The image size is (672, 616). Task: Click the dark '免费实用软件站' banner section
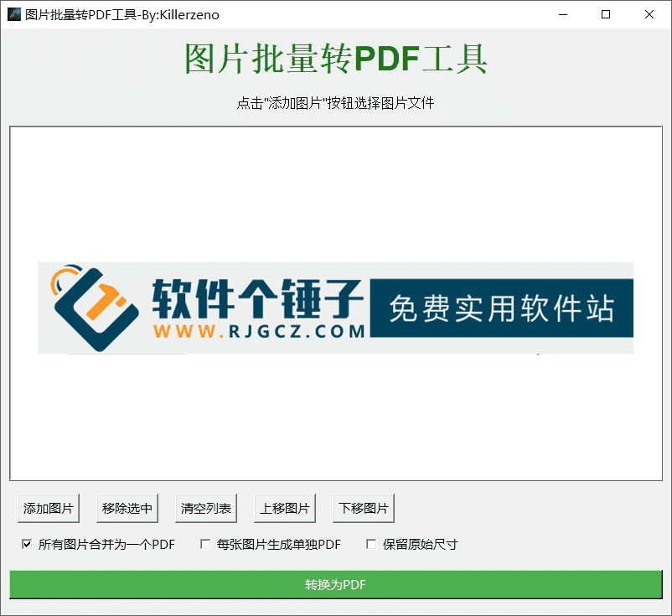[x=501, y=308]
